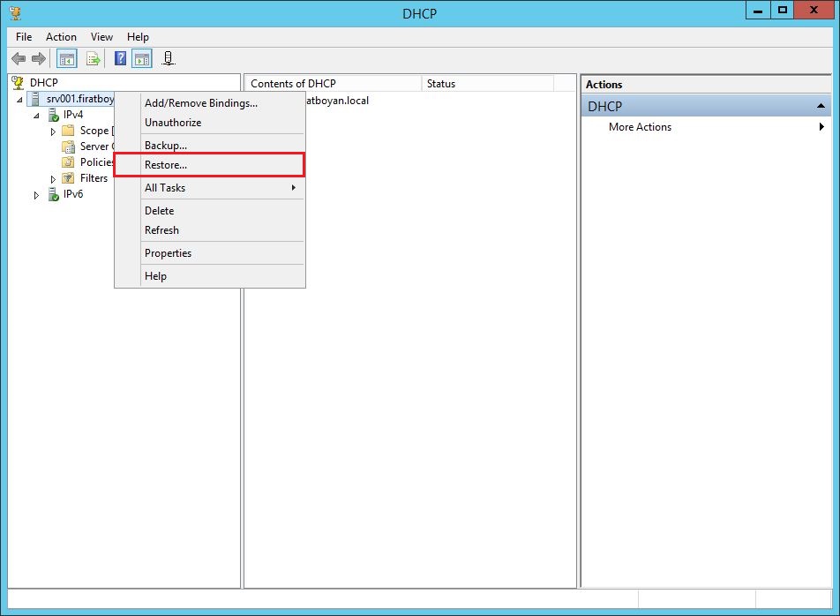This screenshot has height=616, width=840.
Task: Click the Status column header
Action: [487, 84]
